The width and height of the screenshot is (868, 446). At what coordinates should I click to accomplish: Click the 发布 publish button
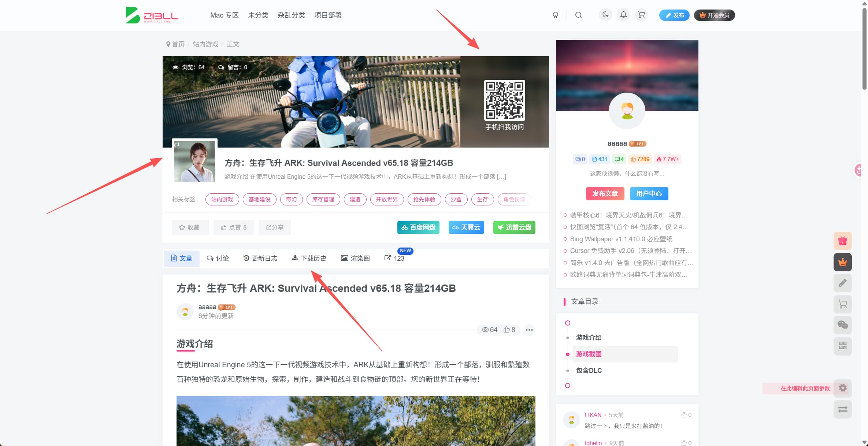[674, 15]
